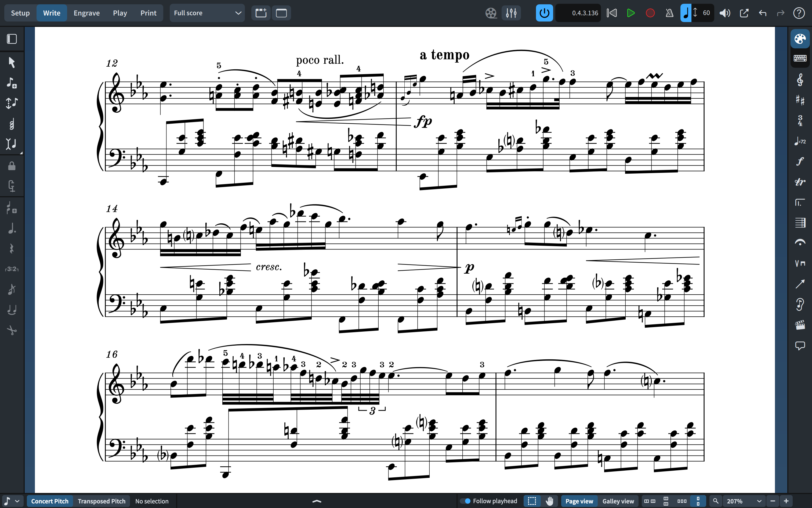Select Transposed Pitch view
This screenshot has width=812, height=508.
[x=102, y=501]
